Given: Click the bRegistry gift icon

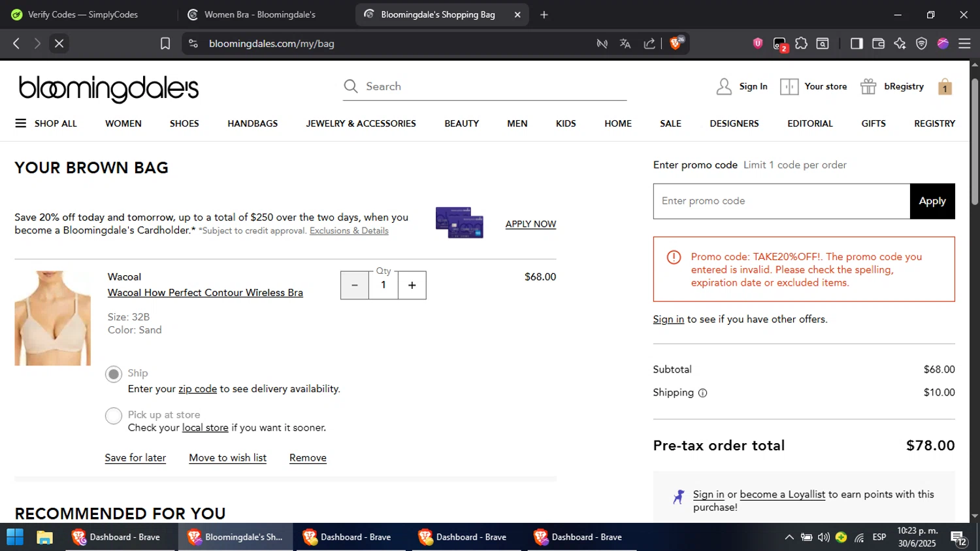Looking at the screenshot, I should point(868,86).
